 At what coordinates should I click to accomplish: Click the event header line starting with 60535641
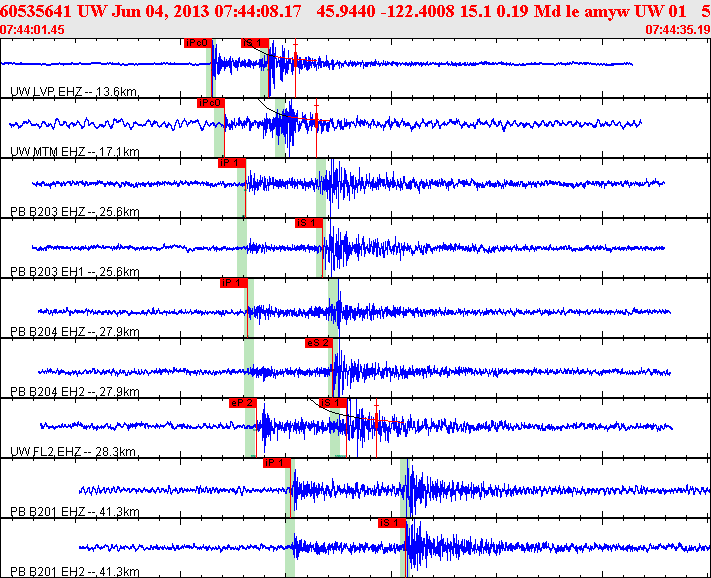coord(356,11)
